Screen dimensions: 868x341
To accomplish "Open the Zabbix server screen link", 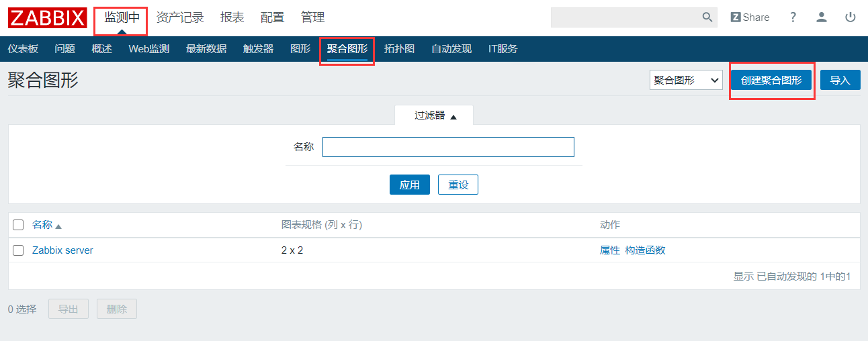I will coord(62,250).
